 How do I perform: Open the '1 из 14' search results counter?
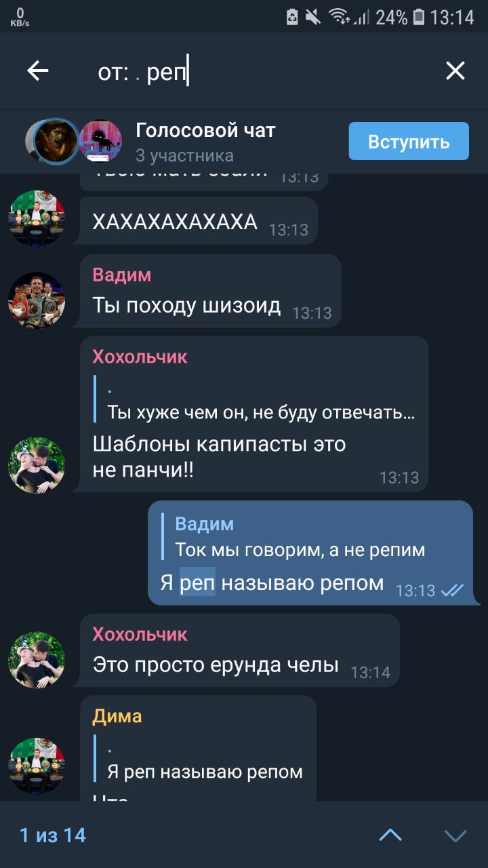point(53,835)
